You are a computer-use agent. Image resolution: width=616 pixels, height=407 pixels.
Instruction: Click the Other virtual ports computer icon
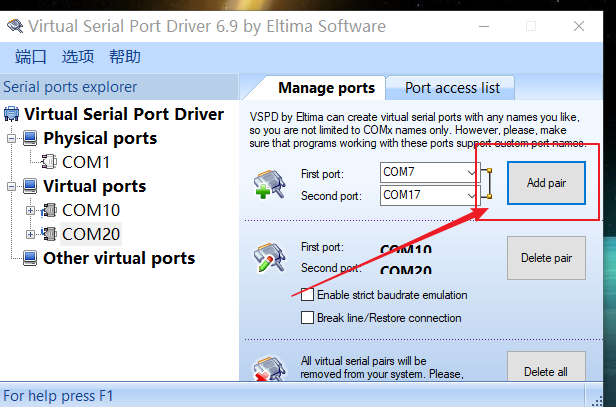30,258
